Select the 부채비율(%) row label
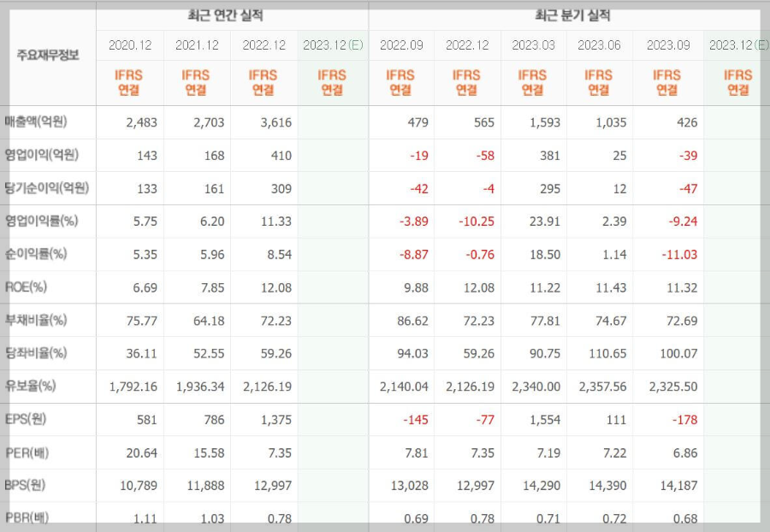Screen dimensions: 770x532 pos(36,320)
